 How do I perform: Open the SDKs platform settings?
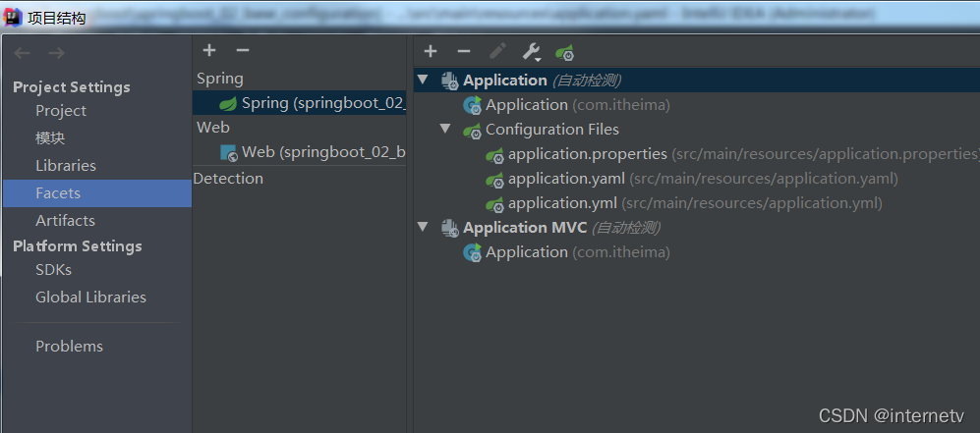click(x=53, y=270)
